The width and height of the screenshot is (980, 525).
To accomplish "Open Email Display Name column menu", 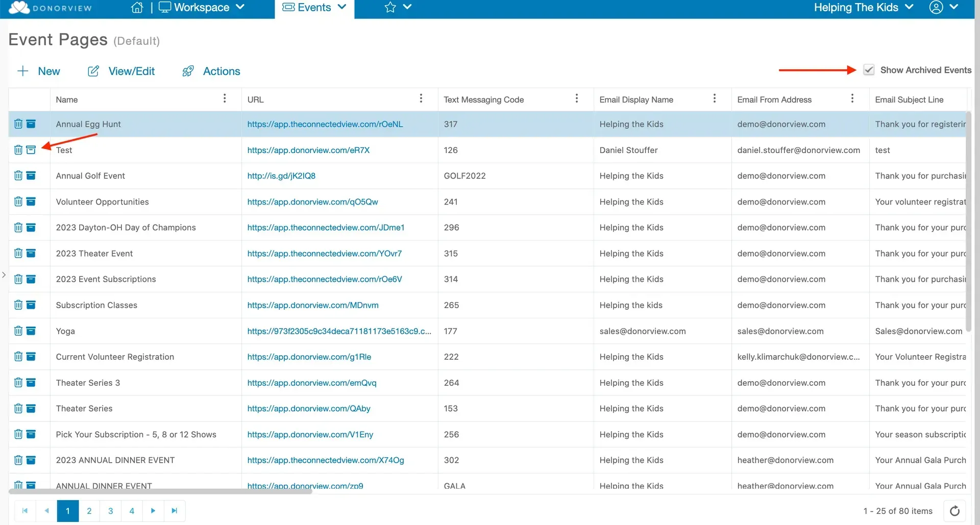I will pyautogui.click(x=715, y=98).
